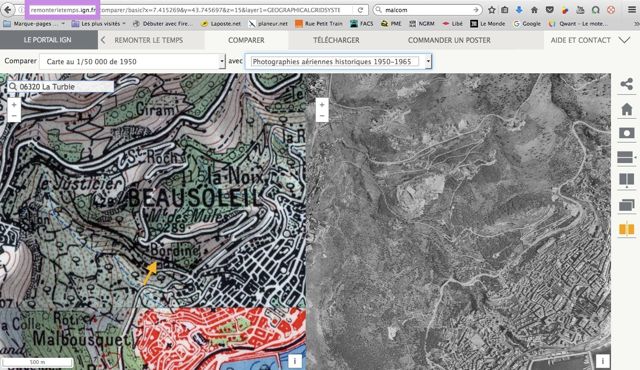Viewport: 640px width, 370px height.
Task: Switch to the Commander un poster tab
Action: point(449,40)
